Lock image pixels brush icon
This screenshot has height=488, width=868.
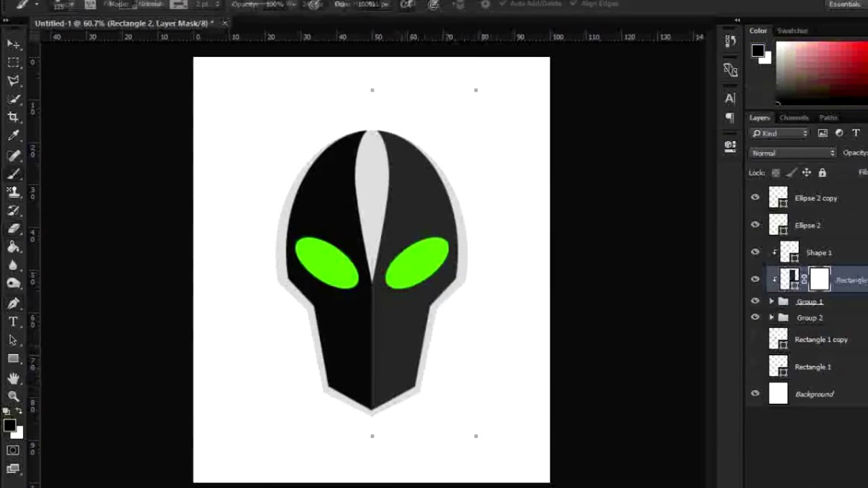coord(791,173)
